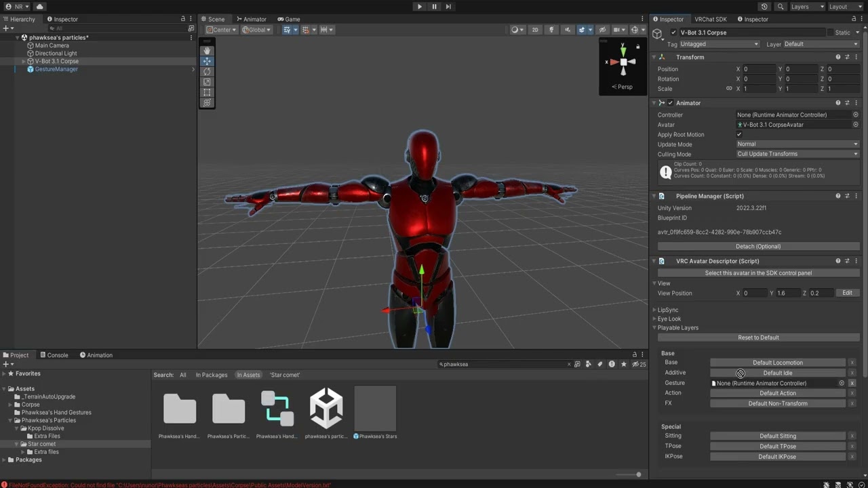Click Detach (Optional) button
The width and height of the screenshot is (868, 488).
(x=758, y=246)
